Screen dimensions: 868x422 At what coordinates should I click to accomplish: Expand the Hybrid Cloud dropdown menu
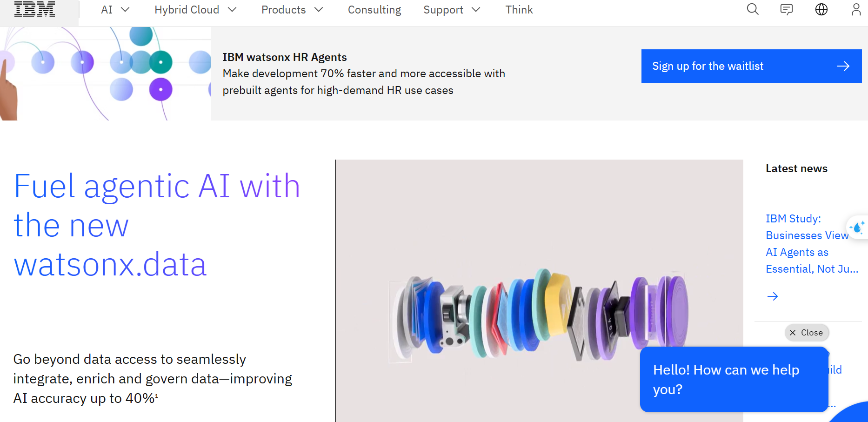tap(196, 10)
